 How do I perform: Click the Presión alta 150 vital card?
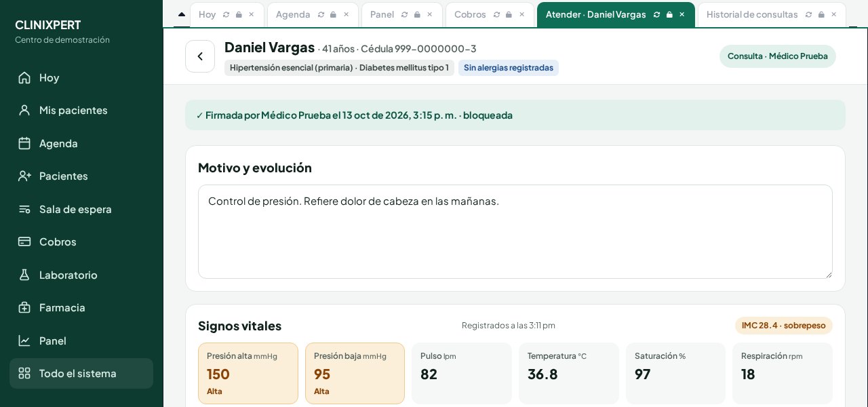pyautogui.click(x=248, y=373)
